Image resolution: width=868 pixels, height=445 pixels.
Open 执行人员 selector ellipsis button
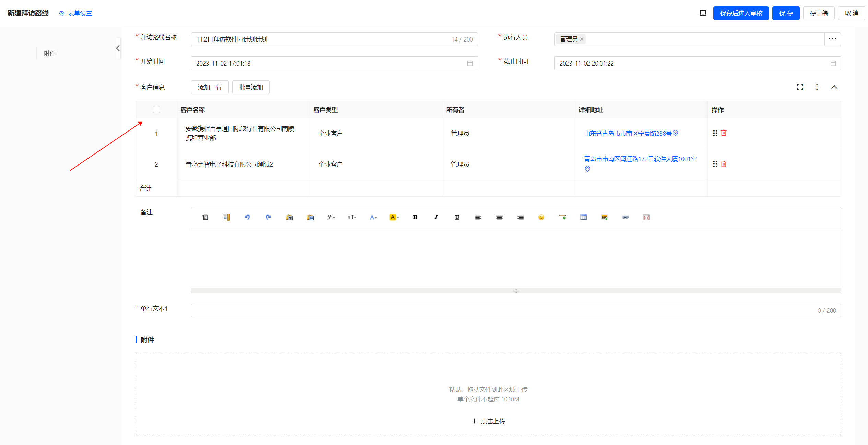pyautogui.click(x=833, y=39)
